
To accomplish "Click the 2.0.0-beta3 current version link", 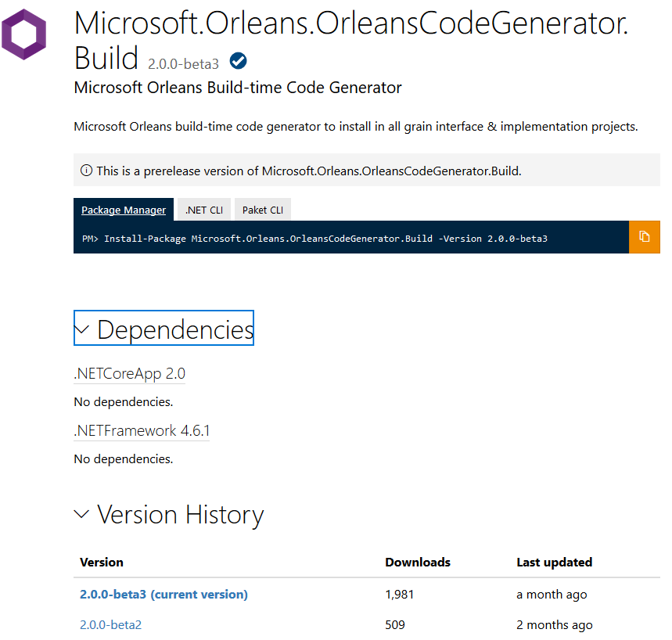I will pyautogui.click(x=163, y=594).
